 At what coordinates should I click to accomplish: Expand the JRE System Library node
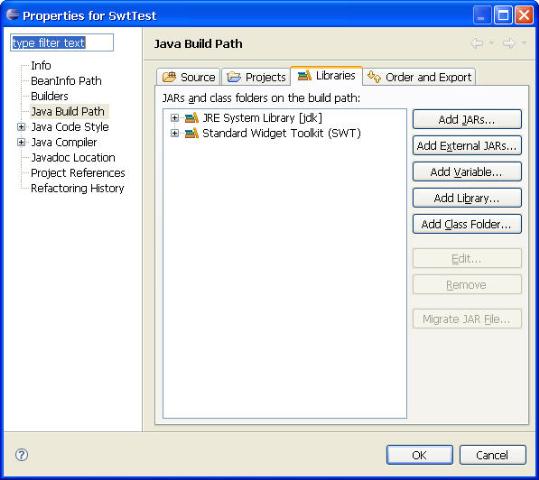coord(175,118)
